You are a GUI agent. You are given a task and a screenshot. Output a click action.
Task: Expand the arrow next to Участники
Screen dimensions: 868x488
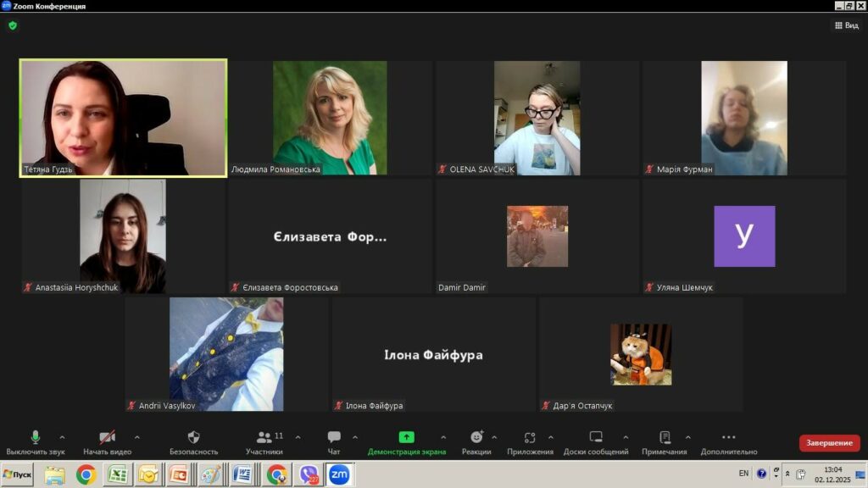click(x=298, y=438)
